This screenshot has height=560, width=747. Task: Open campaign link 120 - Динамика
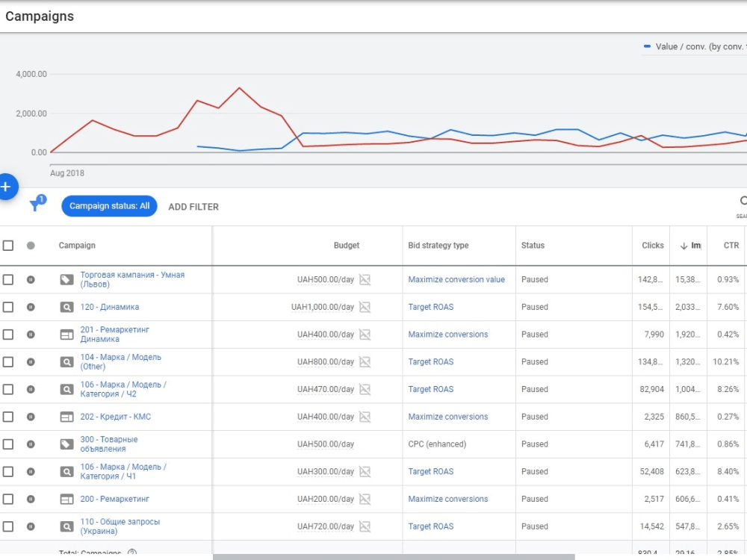110,307
